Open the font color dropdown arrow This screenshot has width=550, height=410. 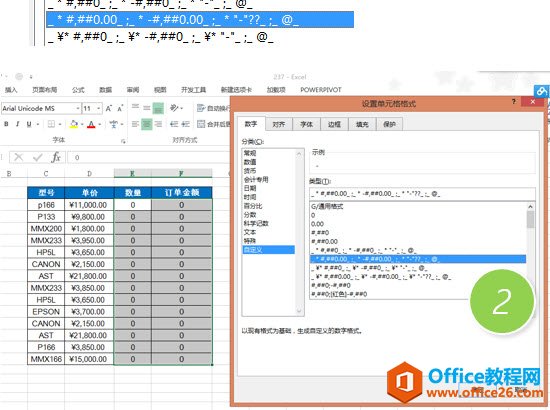[x=100, y=124]
